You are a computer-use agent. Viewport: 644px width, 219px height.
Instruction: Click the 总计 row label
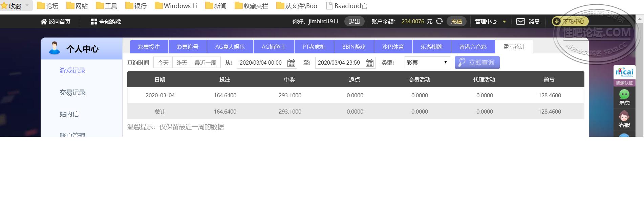pos(160,112)
